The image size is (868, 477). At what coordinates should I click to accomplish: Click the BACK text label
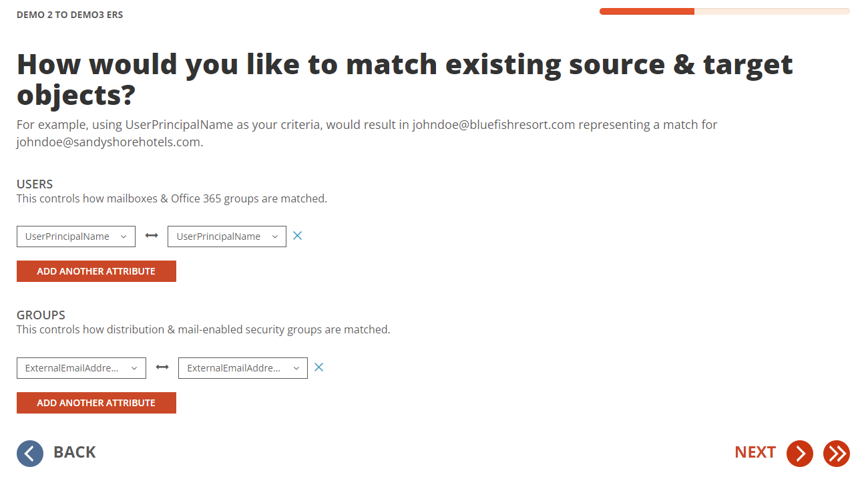point(75,452)
